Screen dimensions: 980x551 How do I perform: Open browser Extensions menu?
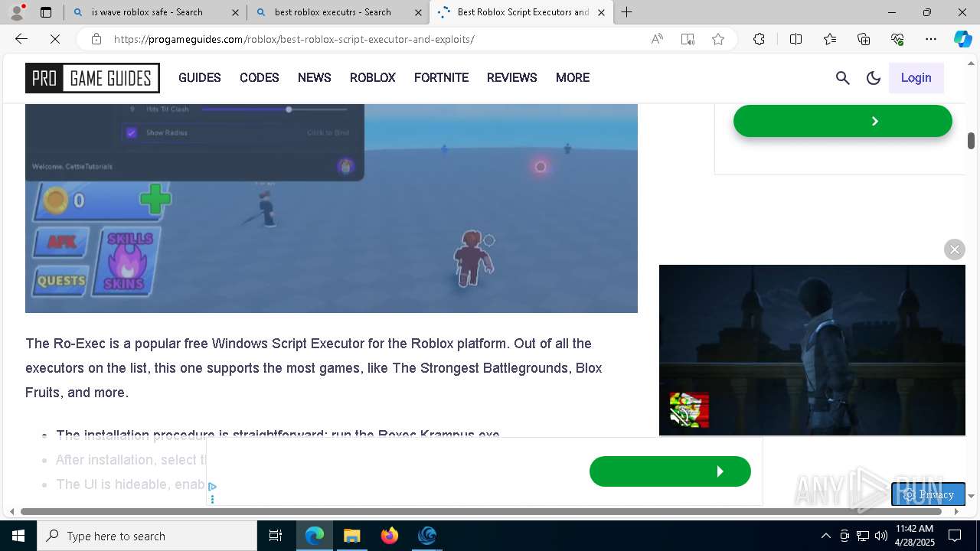point(759,39)
